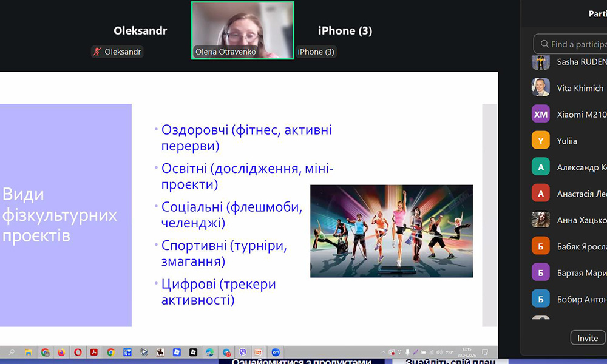Click the bullet Освітні (дослідження, міні-проєкти)
This screenshot has width=607, height=364.
coord(247,176)
